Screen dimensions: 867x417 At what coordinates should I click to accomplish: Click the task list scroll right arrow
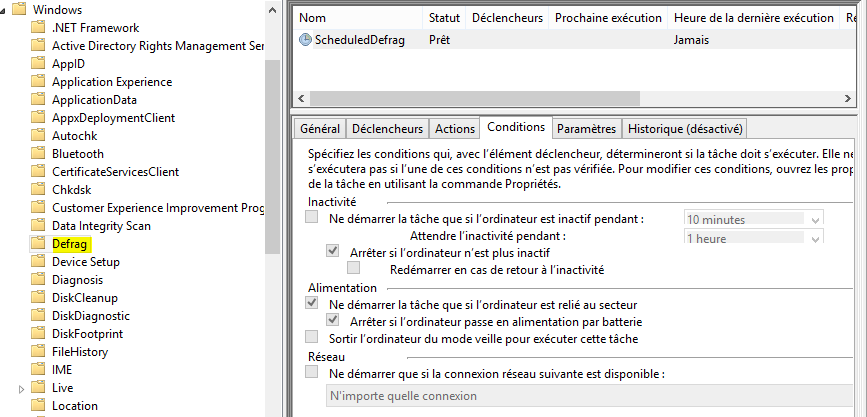click(x=848, y=98)
